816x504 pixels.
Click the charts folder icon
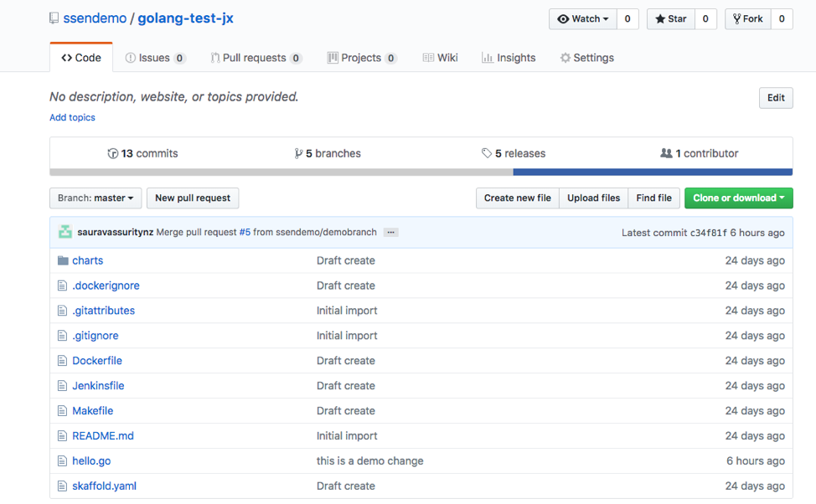63,260
